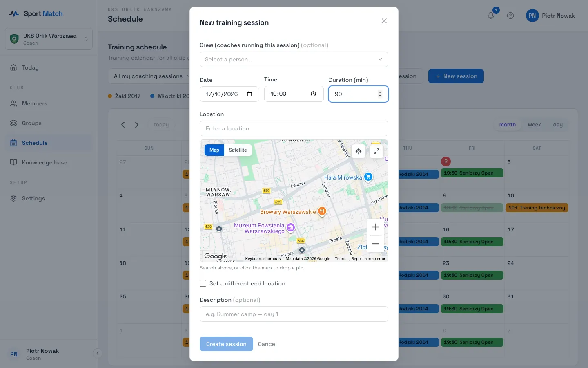Jump to today in the calendar
This screenshot has width=588, height=368.
161,125
